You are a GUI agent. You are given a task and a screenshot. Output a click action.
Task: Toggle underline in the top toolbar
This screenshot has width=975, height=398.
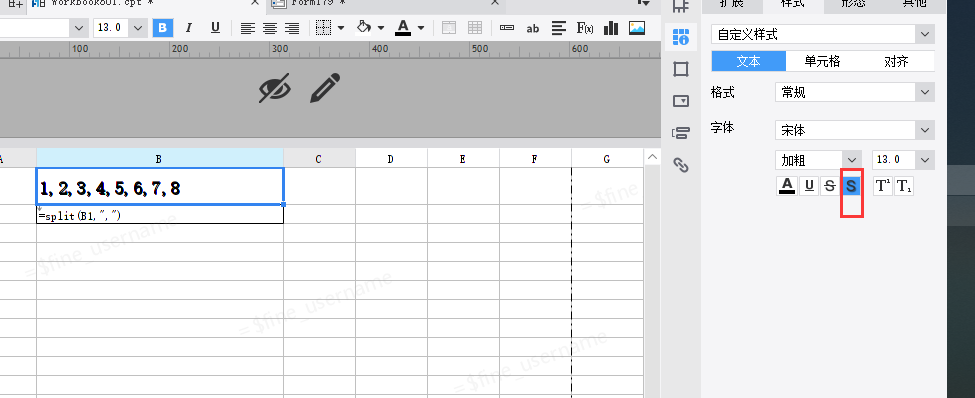[x=215, y=28]
